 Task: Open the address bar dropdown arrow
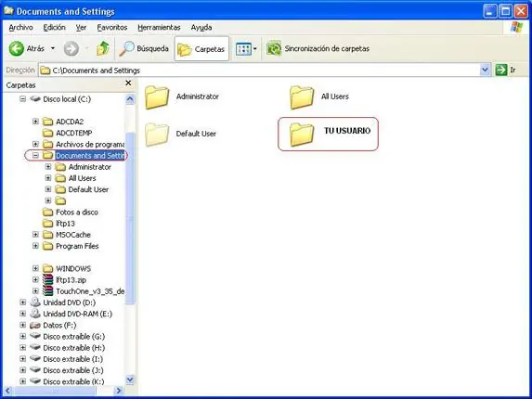[x=486, y=71]
